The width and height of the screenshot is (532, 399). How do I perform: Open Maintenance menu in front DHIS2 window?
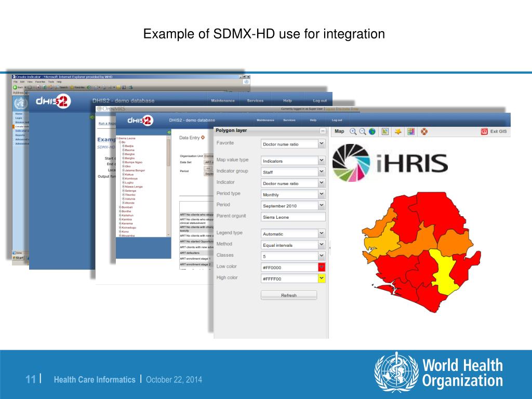tap(265, 120)
